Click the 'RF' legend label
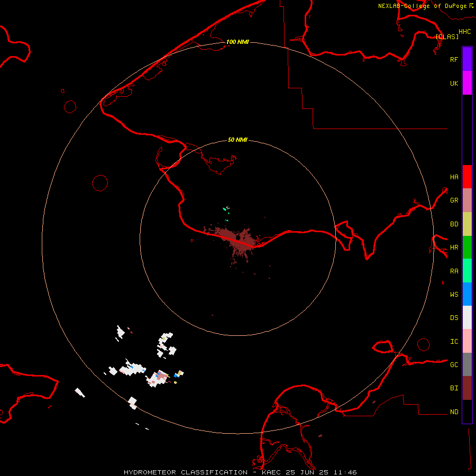The image size is (476, 476). click(x=454, y=59)
